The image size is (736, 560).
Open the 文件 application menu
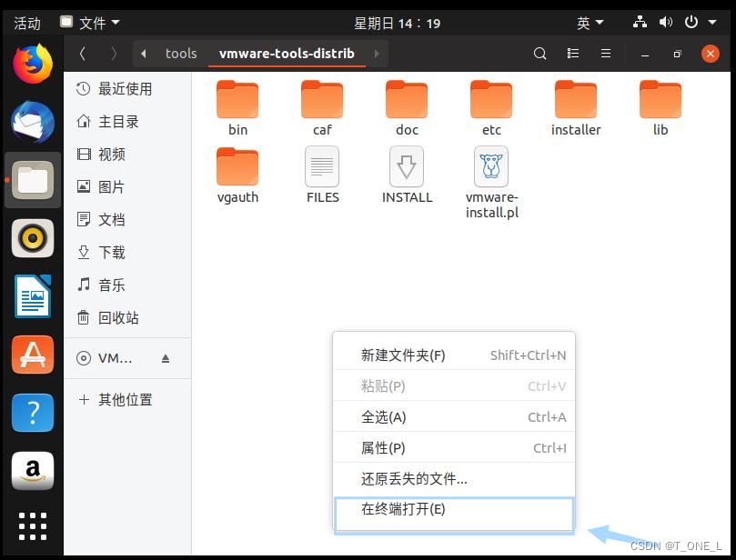pos(90,22)
